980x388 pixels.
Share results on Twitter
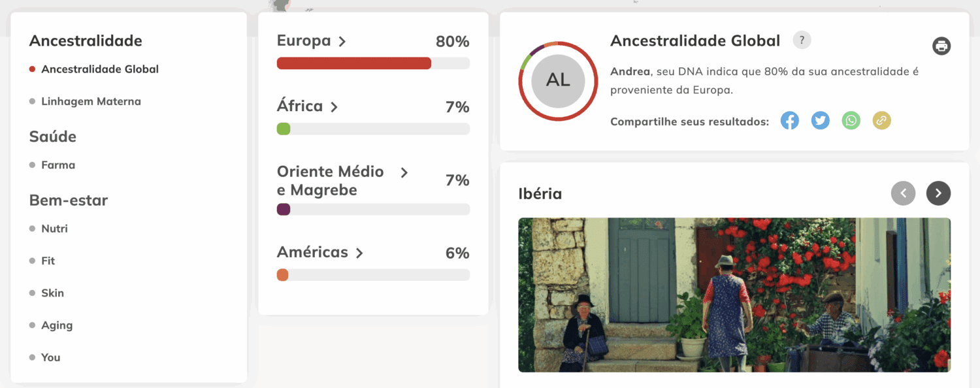tap(821, 121)
